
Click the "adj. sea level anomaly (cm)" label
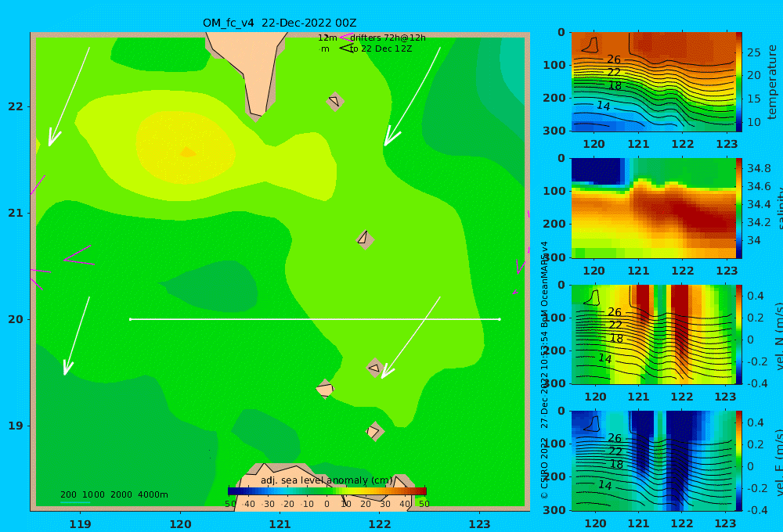(x=327, y=480)
